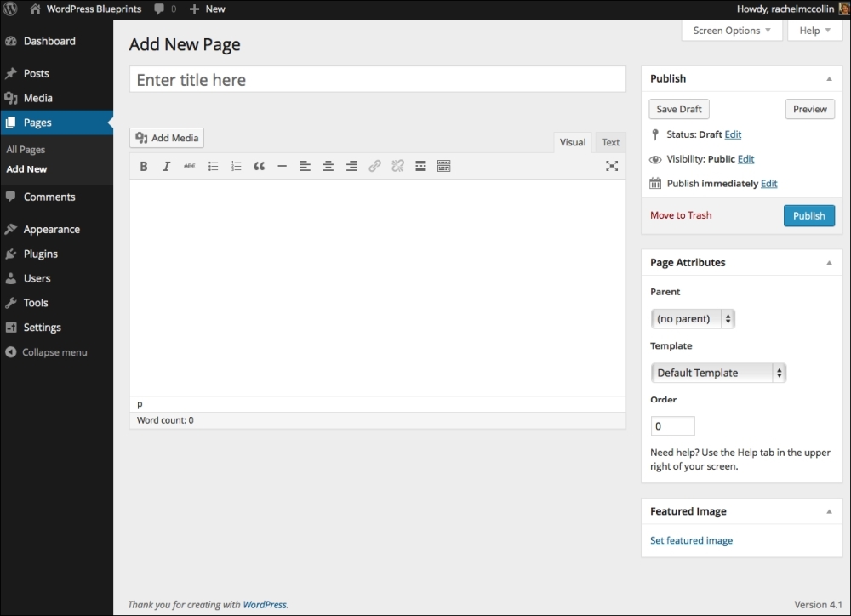The image size is (851, 616).
Task: Insert a horizontal line
Action: (x=283, y=166)
